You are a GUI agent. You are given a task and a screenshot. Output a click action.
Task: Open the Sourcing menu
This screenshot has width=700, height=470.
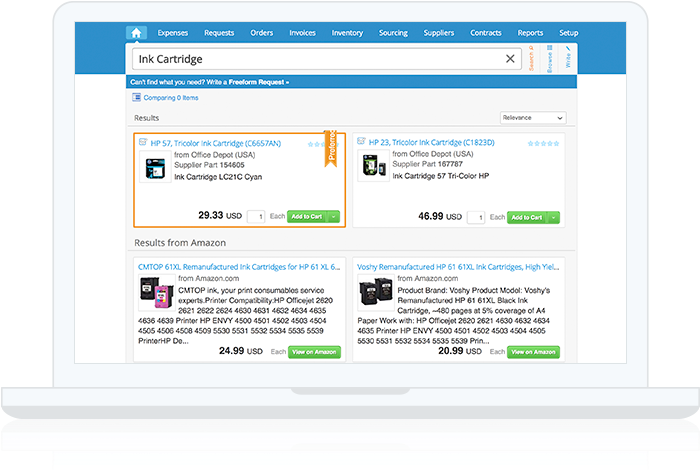(393, 33)
